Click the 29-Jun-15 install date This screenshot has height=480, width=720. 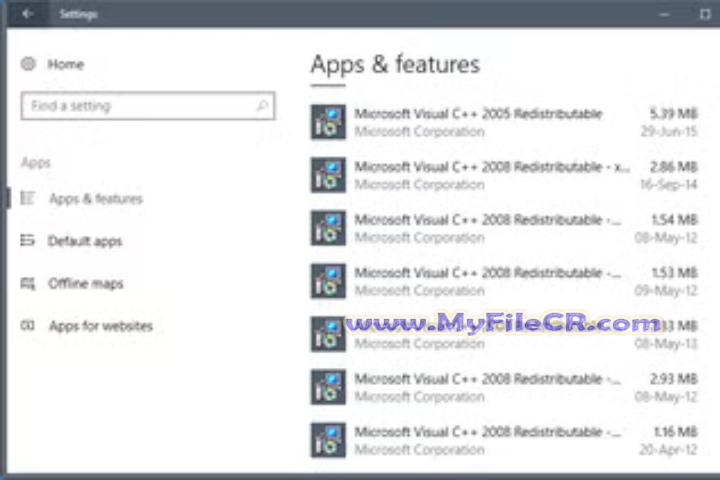click(669, 131)
